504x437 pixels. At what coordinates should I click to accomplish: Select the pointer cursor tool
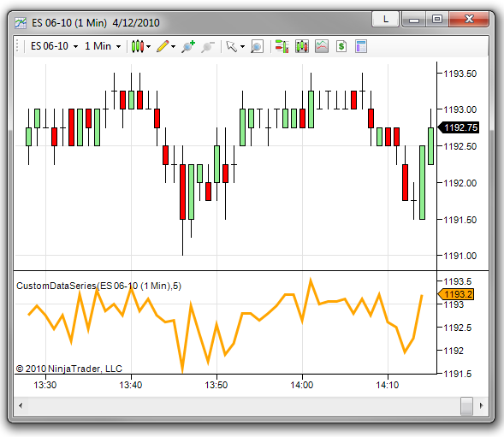click(231, 46)
